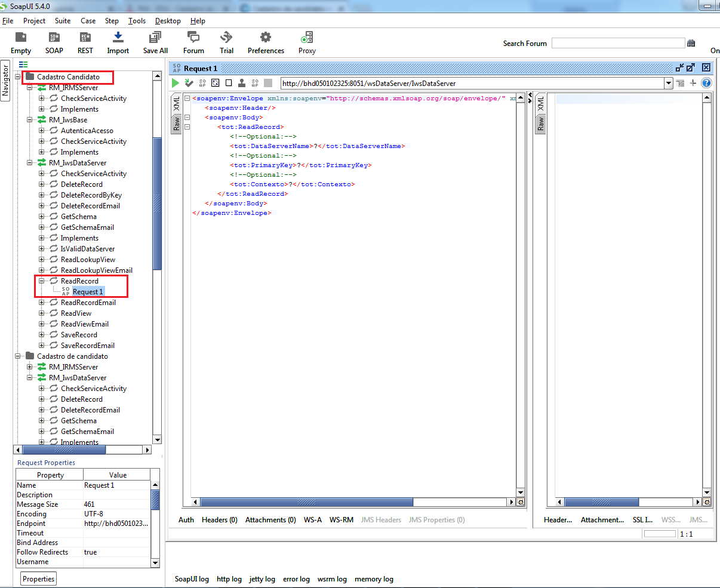Click the Empty project toolbar icon

(x=21, y=37)
